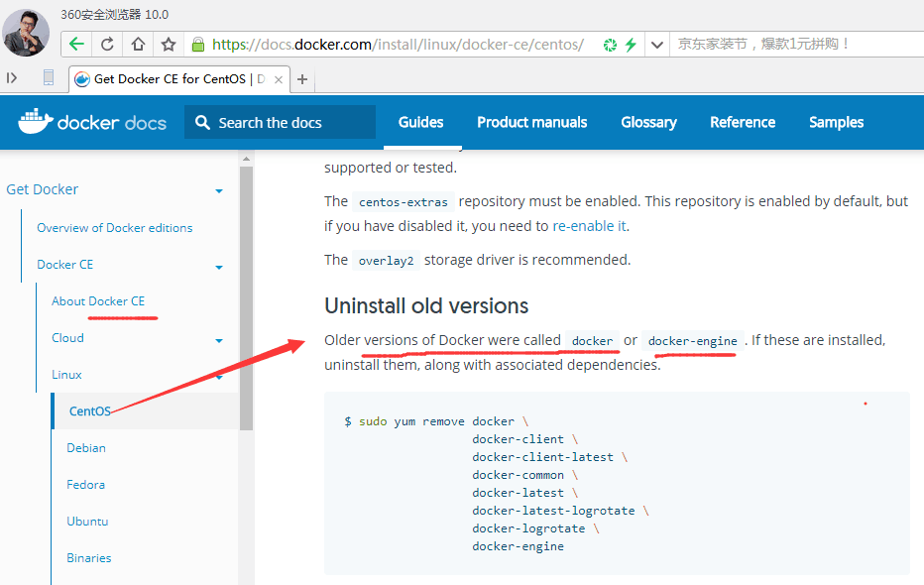924x585 pixels.
Task: Close the Get Docker CE tab
Action: pyautogui.click(x=279, y=79)
